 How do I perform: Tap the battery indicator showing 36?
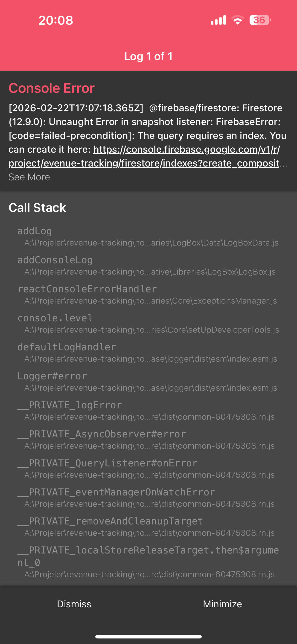[x=260, y=20]
